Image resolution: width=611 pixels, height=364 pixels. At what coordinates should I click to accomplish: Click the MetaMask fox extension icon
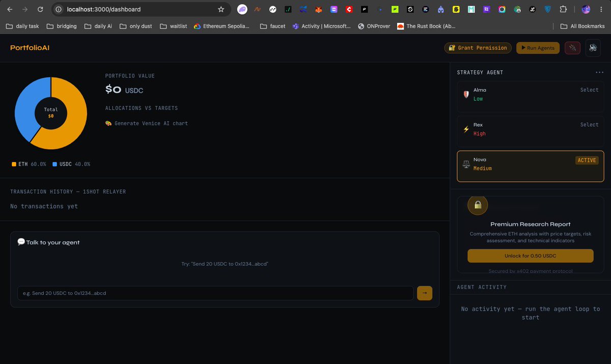tap(318, 9)
